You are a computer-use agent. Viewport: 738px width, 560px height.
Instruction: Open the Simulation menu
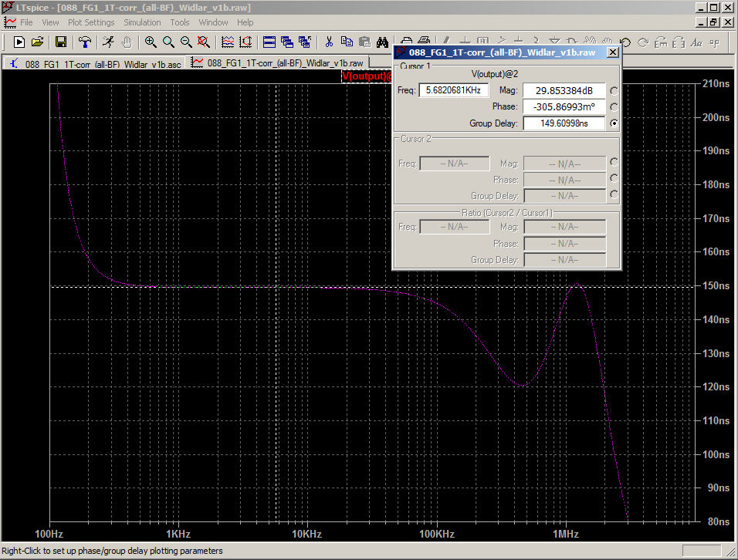pos(142,22)
